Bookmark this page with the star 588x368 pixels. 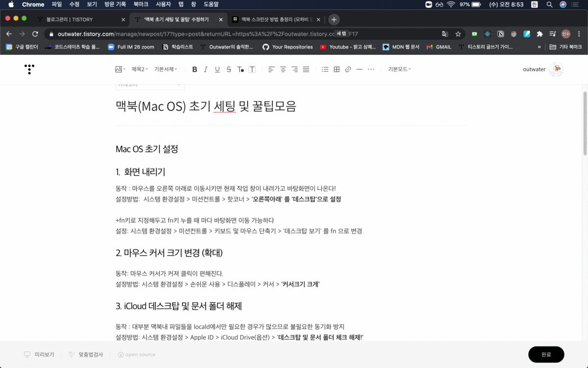(458, 34)
